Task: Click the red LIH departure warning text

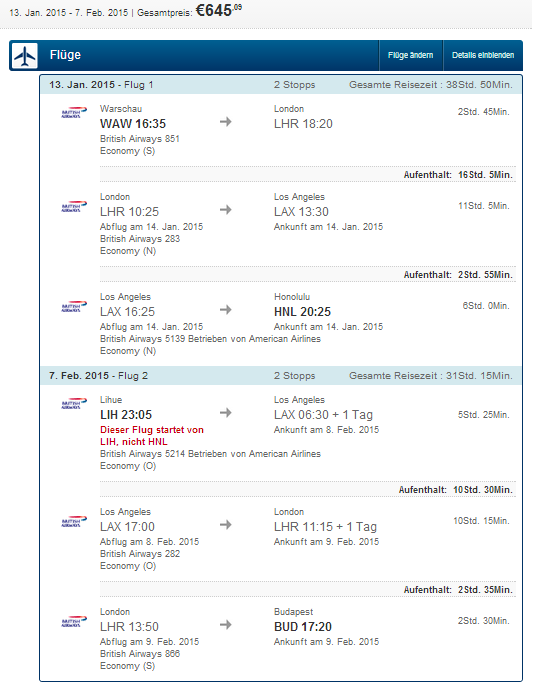Action: tap(152, 436)
